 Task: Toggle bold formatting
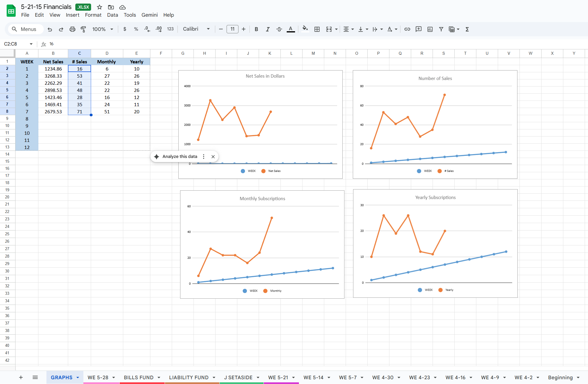pos(256,29)
